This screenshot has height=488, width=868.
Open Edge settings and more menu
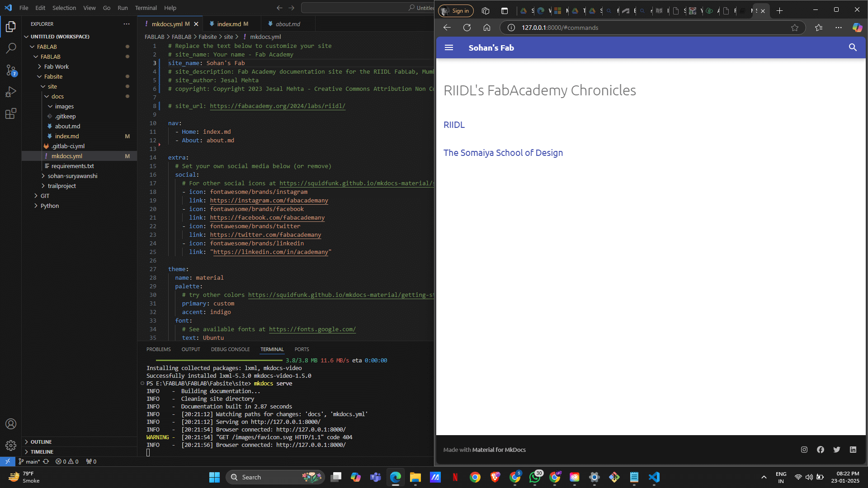(839, 28)
